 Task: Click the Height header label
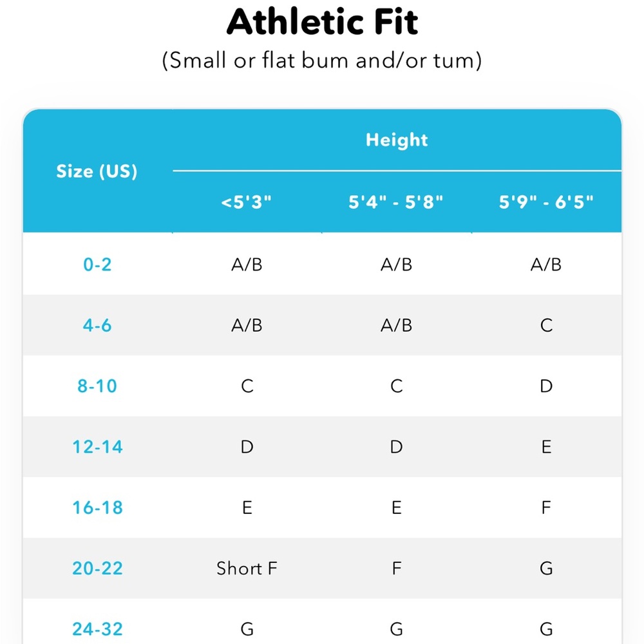coord(397,140)
